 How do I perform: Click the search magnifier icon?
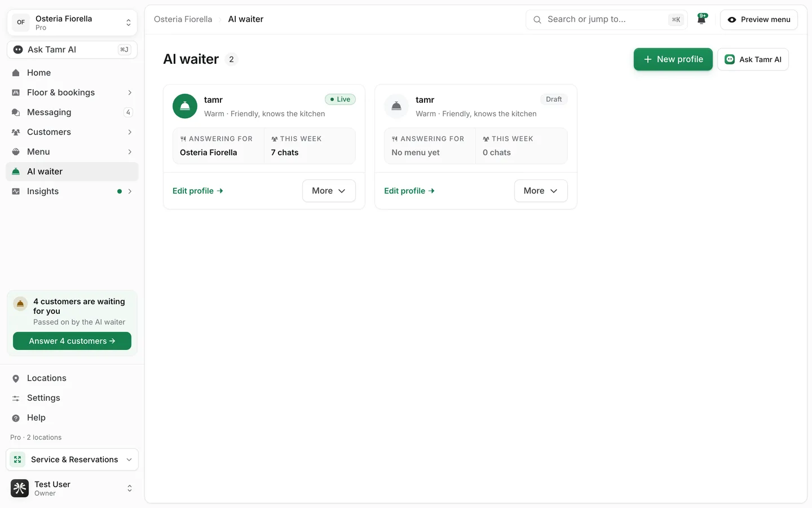pyautogui.click(x=537, y=20)
